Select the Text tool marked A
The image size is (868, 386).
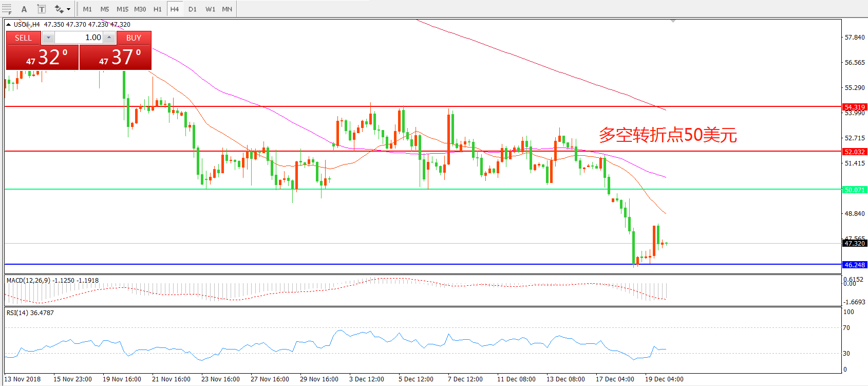pyautogui.click(x=24, y=9)
